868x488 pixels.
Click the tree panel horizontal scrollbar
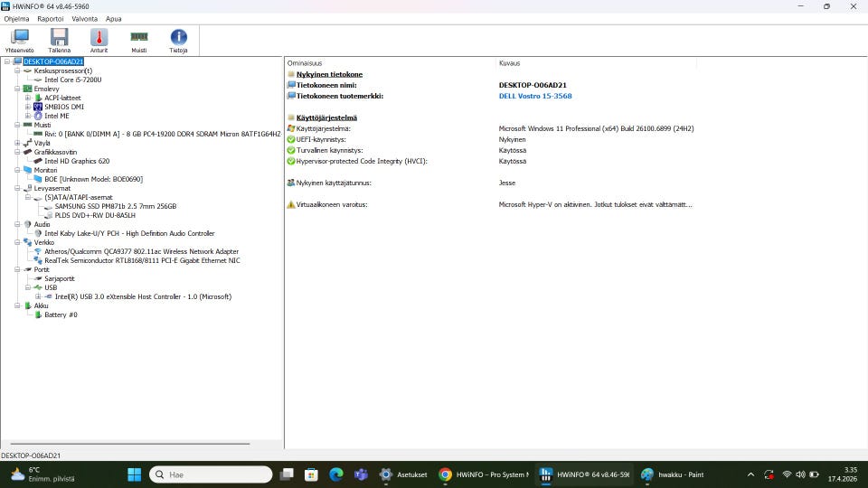(x=130, y=444)
